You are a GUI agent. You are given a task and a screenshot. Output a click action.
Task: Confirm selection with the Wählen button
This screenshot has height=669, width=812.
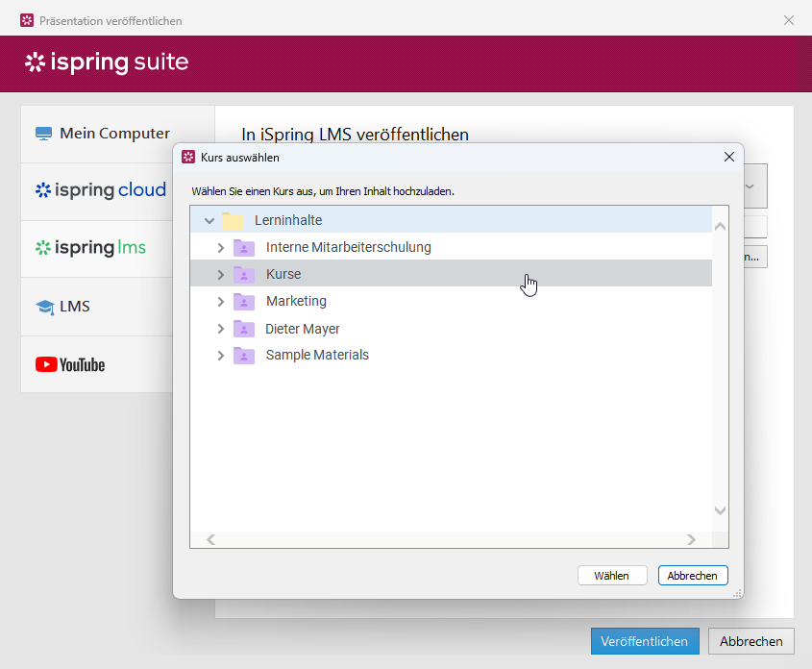pyautogui.click(x=612, y=575)
